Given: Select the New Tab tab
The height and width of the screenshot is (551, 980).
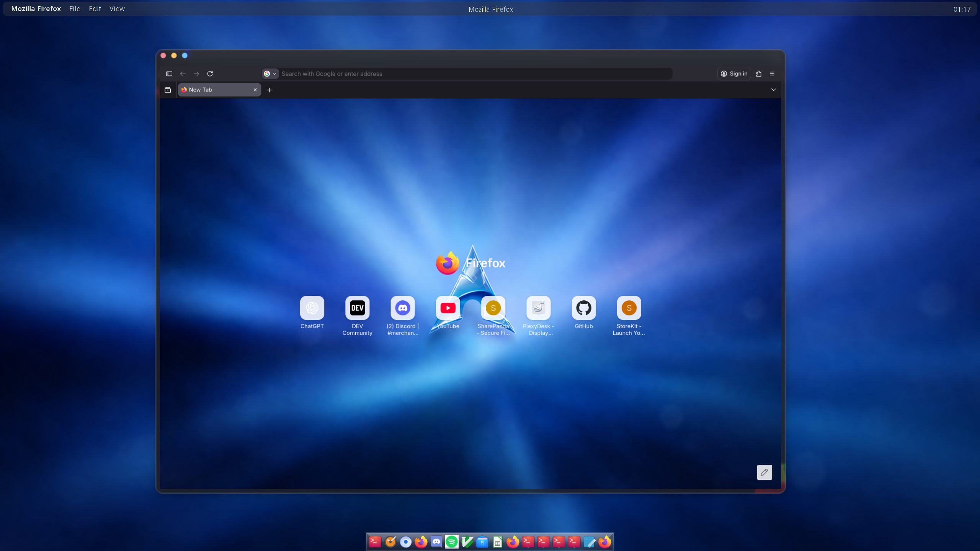Looking at the screenshot, I should click(x=214, y=90).
